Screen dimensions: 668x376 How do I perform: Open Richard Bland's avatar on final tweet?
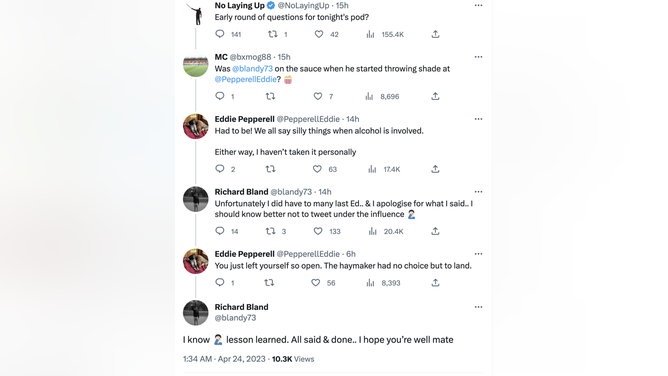pyautogui.click(x=196, y=313)
